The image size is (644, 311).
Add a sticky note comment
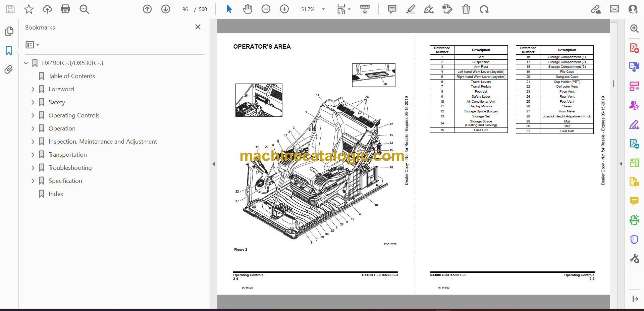pyautogui.click(x=392, y=9)
